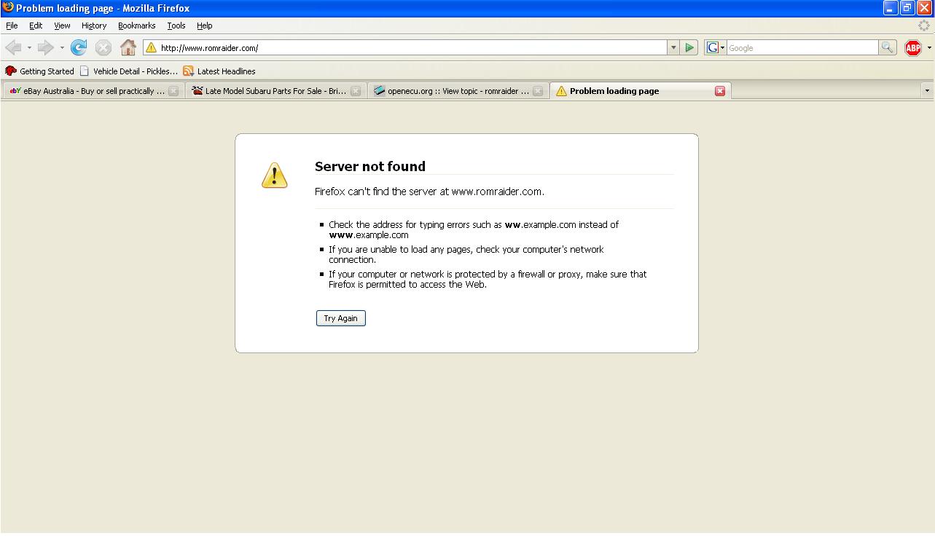Open the Back history dropdown arrow

tap(29, 48)
